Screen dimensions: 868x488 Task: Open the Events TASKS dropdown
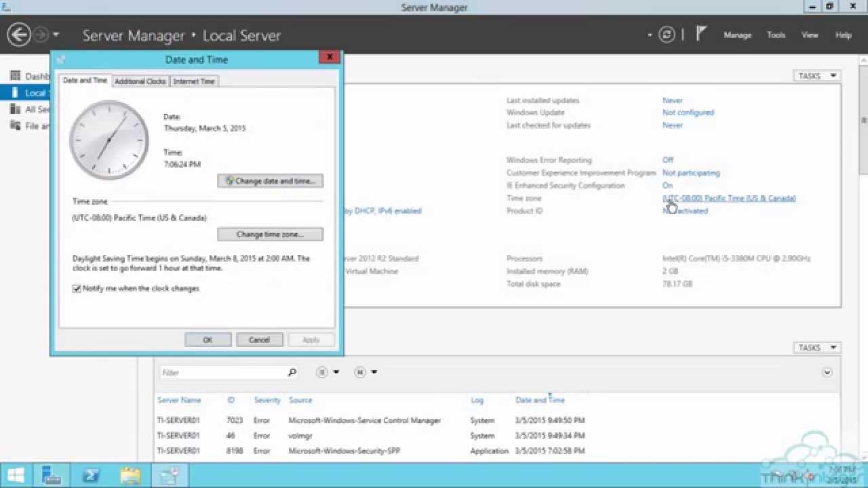coord(816,348)
